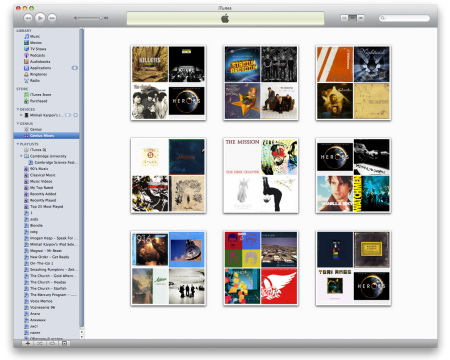Open Music Videos smart playlist

click(x=47, y=181)
